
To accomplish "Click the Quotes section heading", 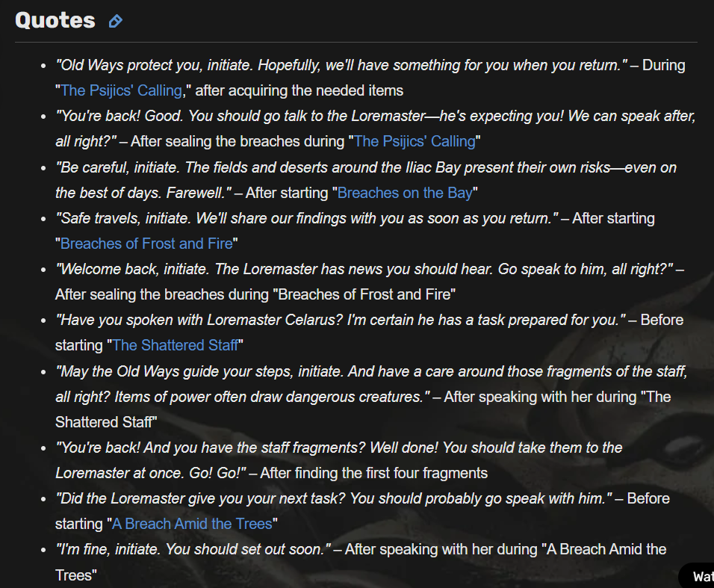I will coord(55,20).
